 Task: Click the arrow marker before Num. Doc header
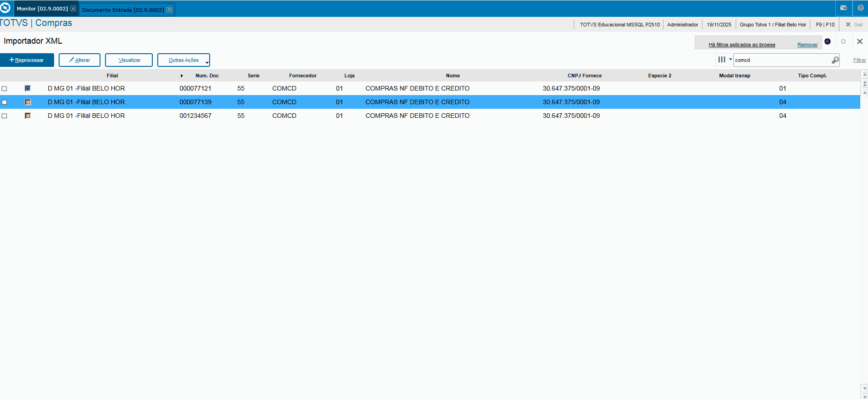coord(181,76)
